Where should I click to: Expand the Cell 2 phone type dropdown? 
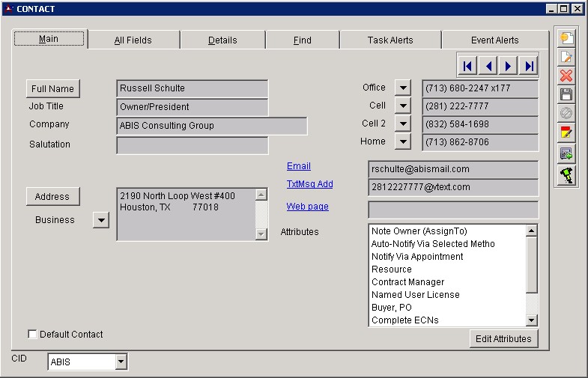coord(403,124)
